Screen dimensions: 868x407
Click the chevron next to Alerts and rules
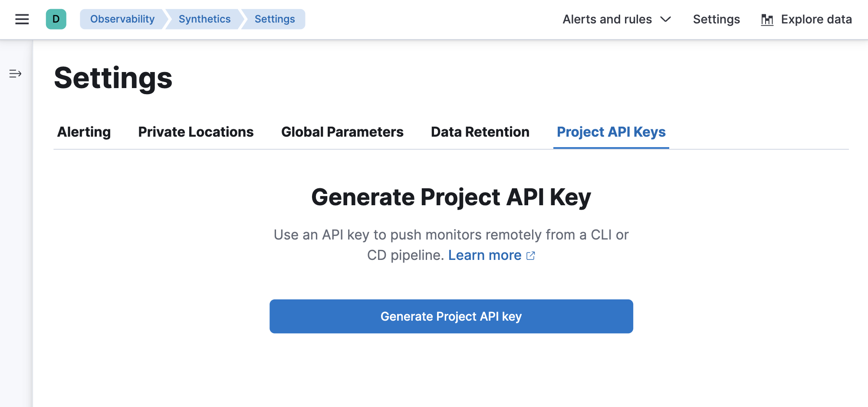tap(665, 19)
